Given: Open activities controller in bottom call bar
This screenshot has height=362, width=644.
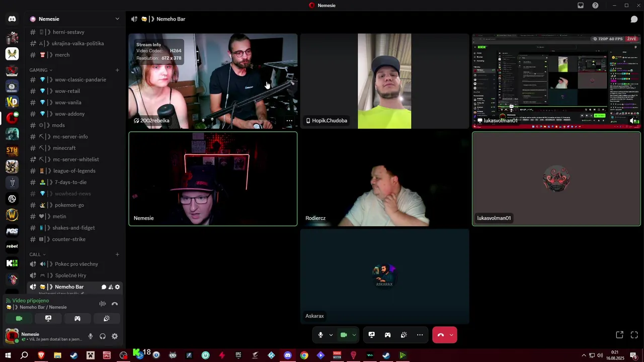Looking at the screenshot, I should pyautogui.click(x=387, y=335).
